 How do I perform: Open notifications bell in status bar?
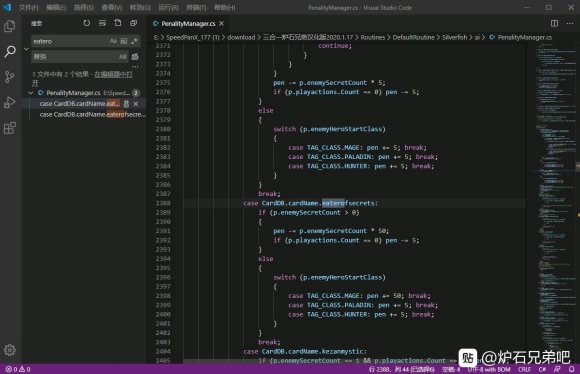(571, 369)
